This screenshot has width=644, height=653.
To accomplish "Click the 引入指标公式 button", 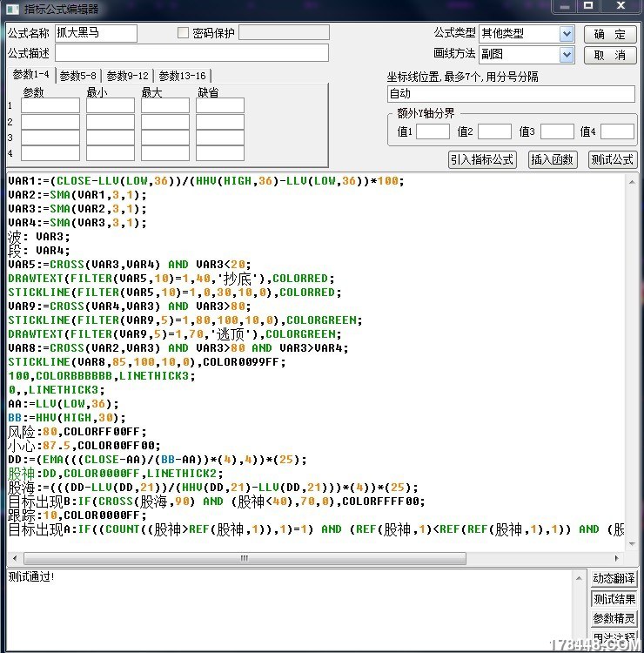I will click(x=482, y=159).
